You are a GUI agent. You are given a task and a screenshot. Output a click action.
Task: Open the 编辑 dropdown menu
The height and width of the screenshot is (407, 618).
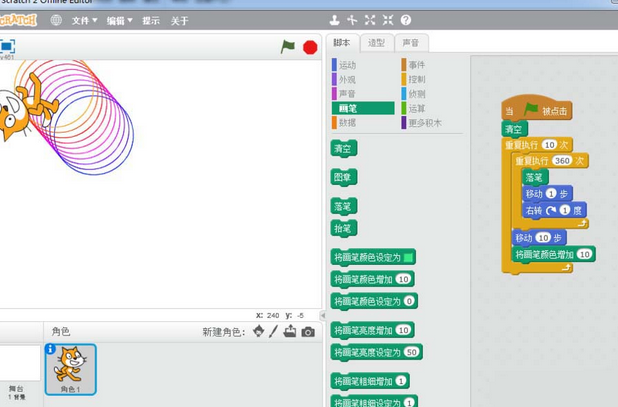click(x=118, y=20)
